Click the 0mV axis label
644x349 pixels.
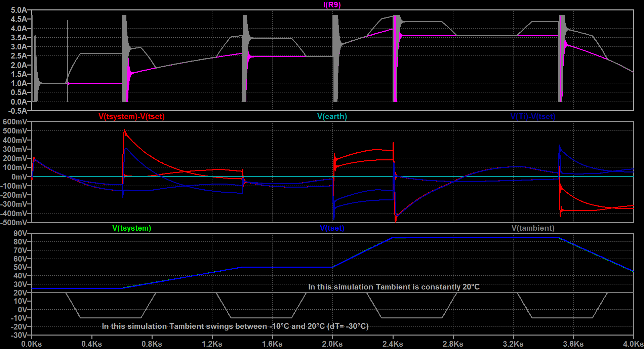click(x=19, y=177)
